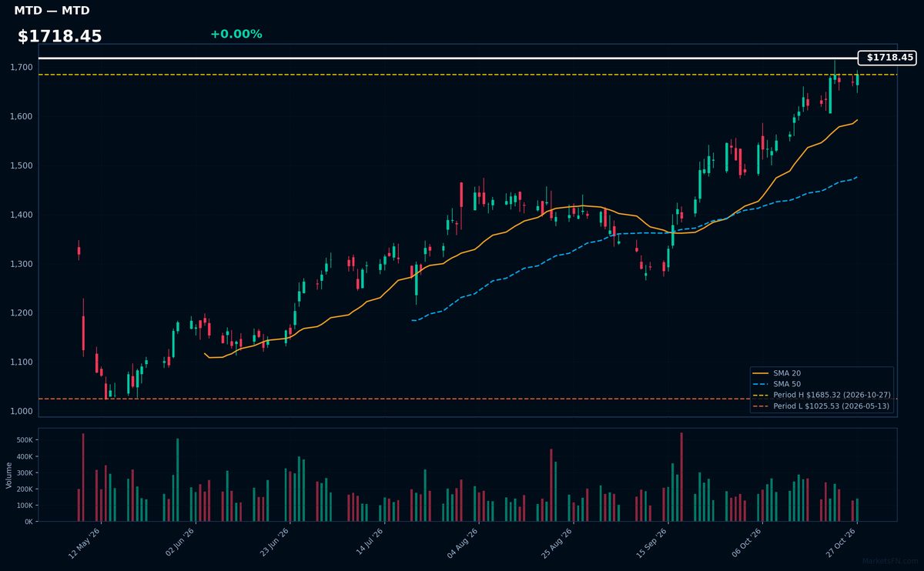924x571 pixels.
Task: Click the 1,400 price axis label
Action: tap(22, 215)
